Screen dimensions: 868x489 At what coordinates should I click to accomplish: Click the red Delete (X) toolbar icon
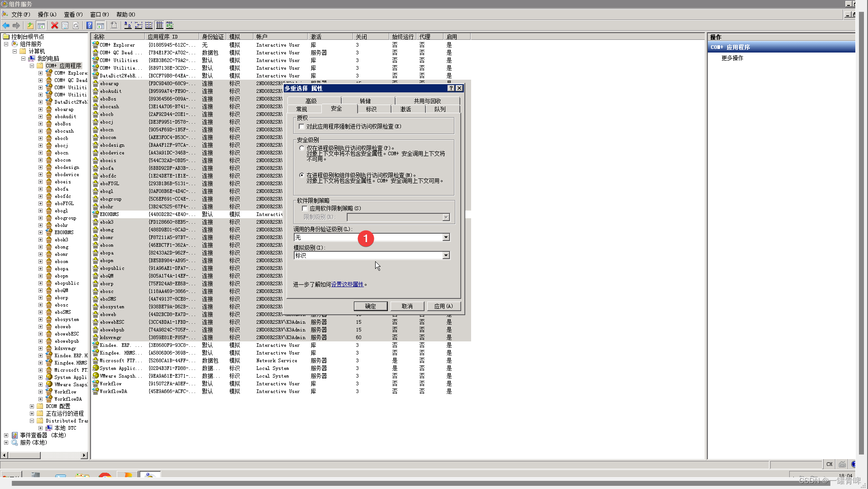coord(54,25)
